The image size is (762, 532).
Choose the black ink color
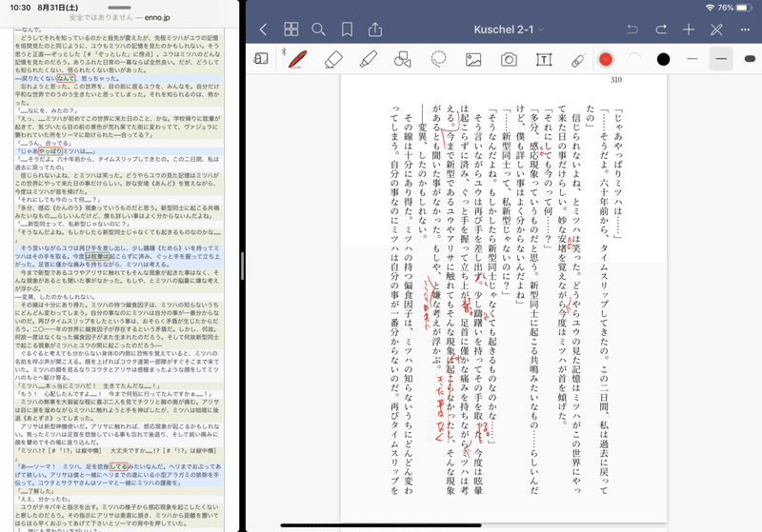[663, 59]
